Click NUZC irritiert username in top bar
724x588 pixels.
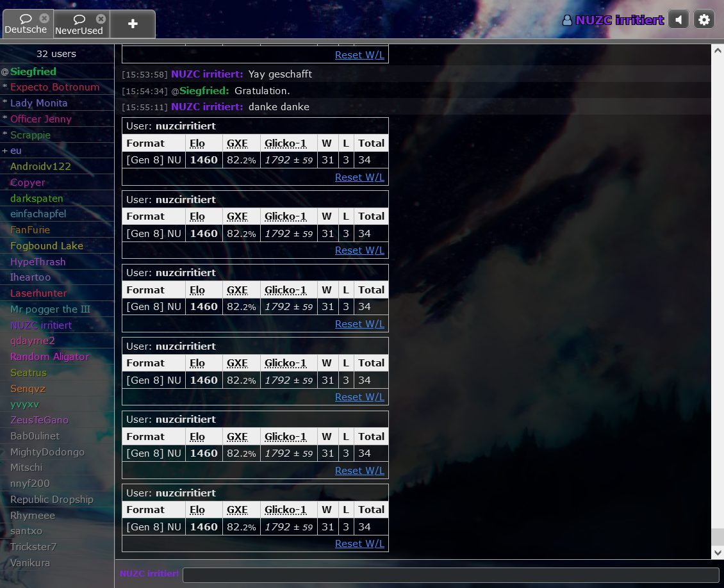[x=619, y=20]
